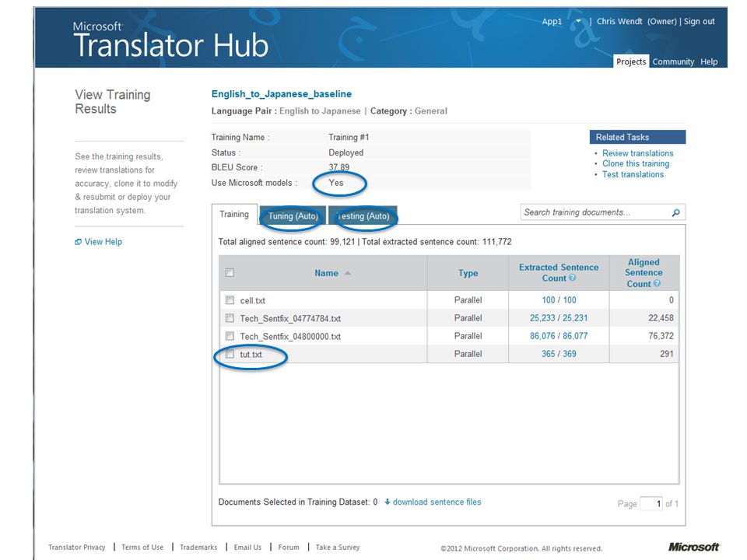
Task: Click the Deployed status value
Action: 345,152
